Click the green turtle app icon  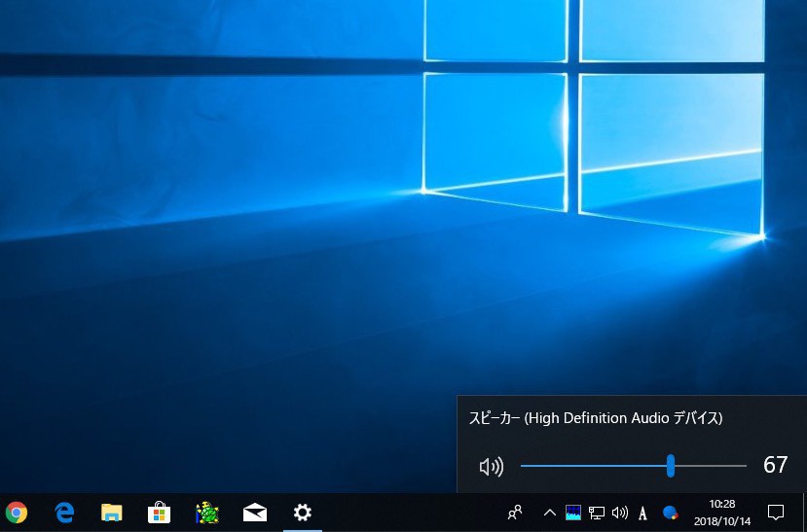tap(207, 513)
